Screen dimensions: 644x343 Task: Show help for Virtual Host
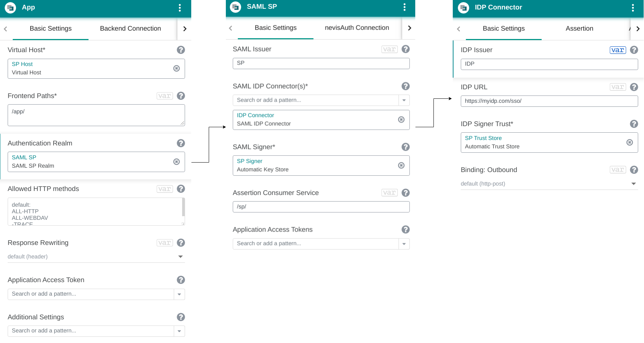coord(181,50)
